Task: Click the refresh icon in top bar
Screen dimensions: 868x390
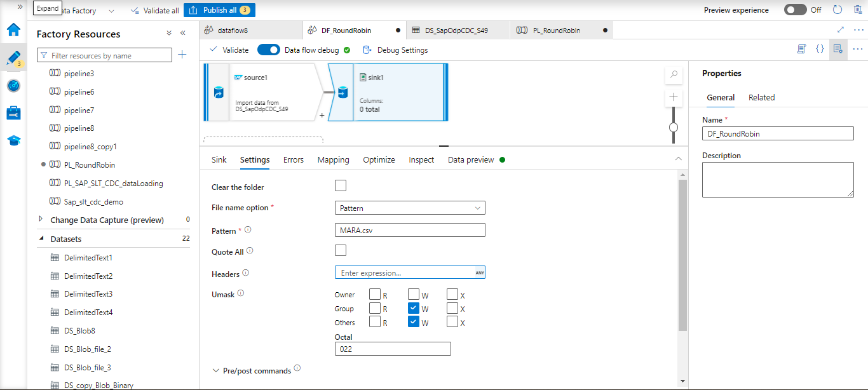Action: coord(837,10)
